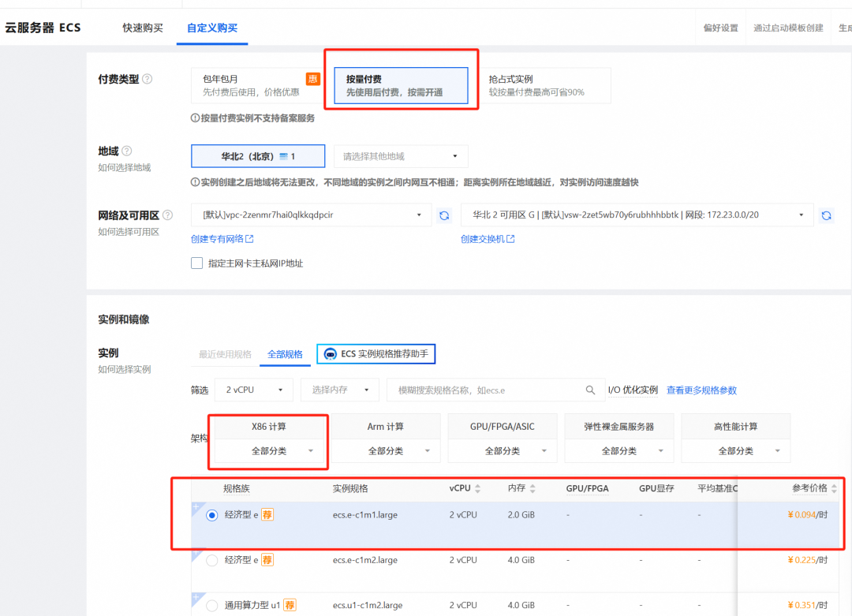Click the 荐 badge on ecs.e-c1m1.large row
The width and height of the screenshot is (852, 616).
click(267, 514)
